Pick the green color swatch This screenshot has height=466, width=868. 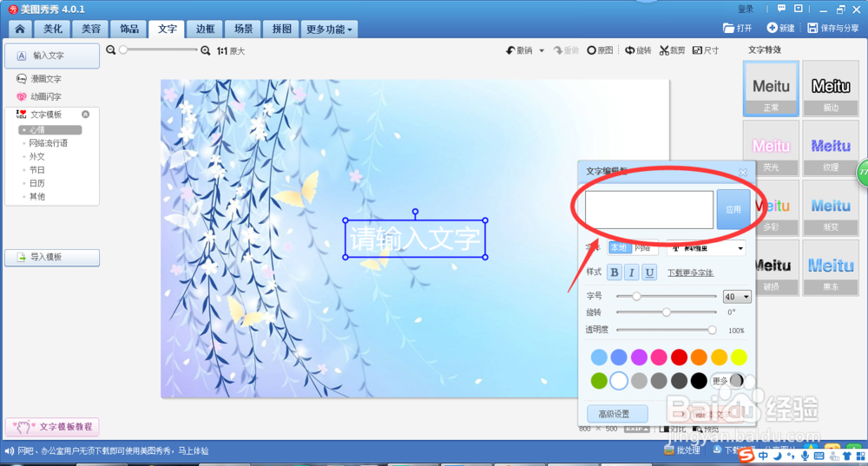(599, 381)
